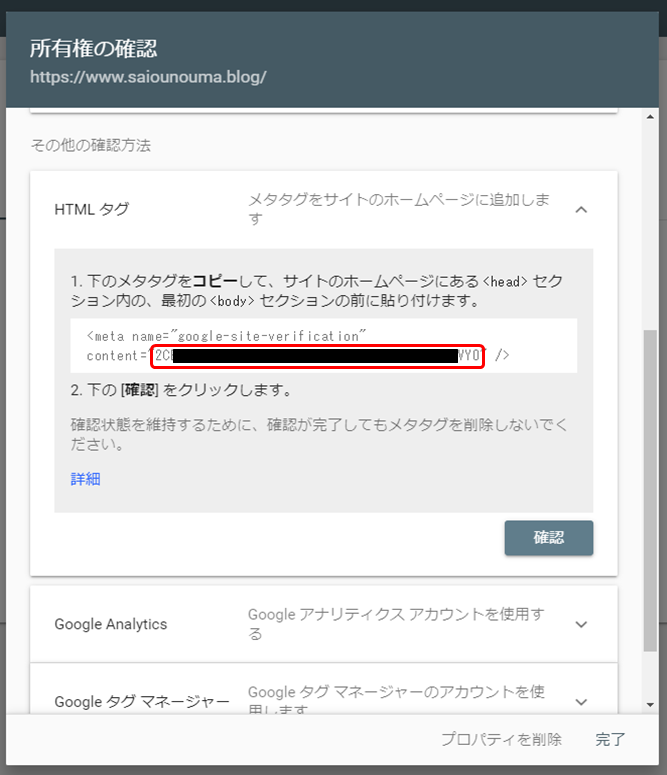Viewport: 667px width, 775px height.
Task: Expand the Google Analytics verification method
Action: click(x=581, y=624)
